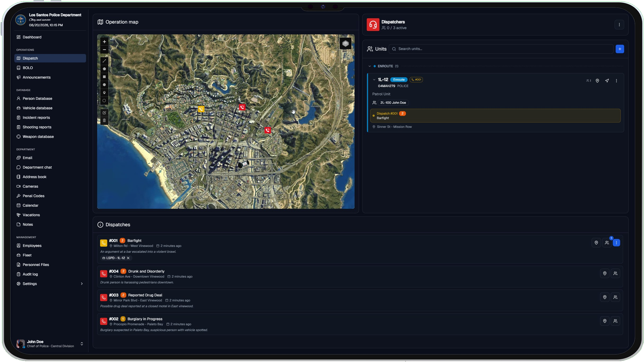The width and height of the screenshot is (644, 362).
Task: Open the map layers switcher
Action: 345,44
